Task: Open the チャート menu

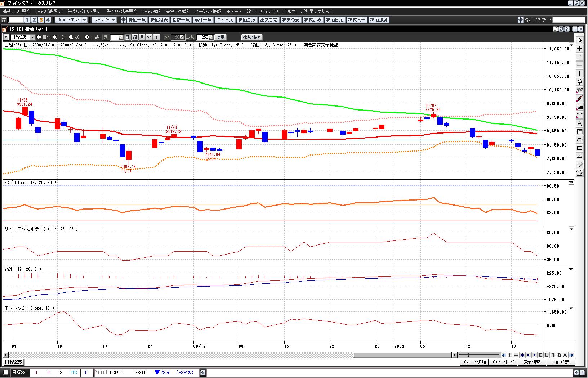Action: (x=234, y=12)
